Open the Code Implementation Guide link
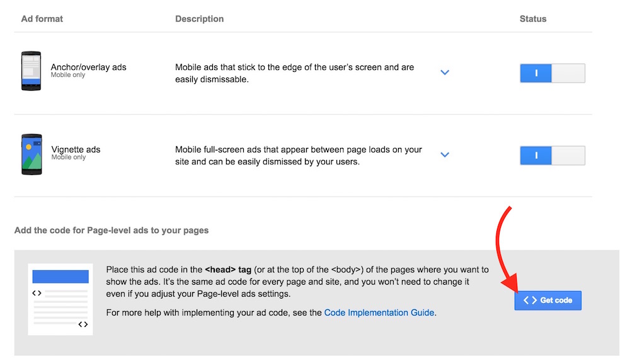Viewport: 630px width, 364px height. [379, 312]
